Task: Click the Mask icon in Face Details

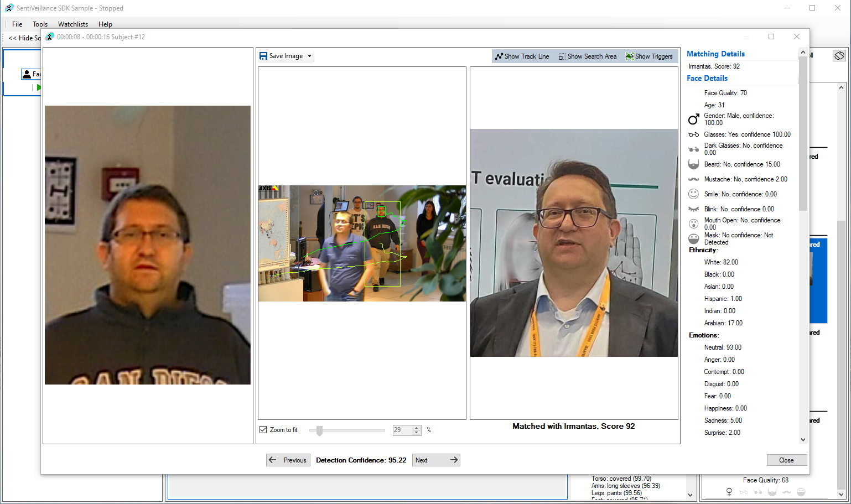Action: click(x=694, y=238)
